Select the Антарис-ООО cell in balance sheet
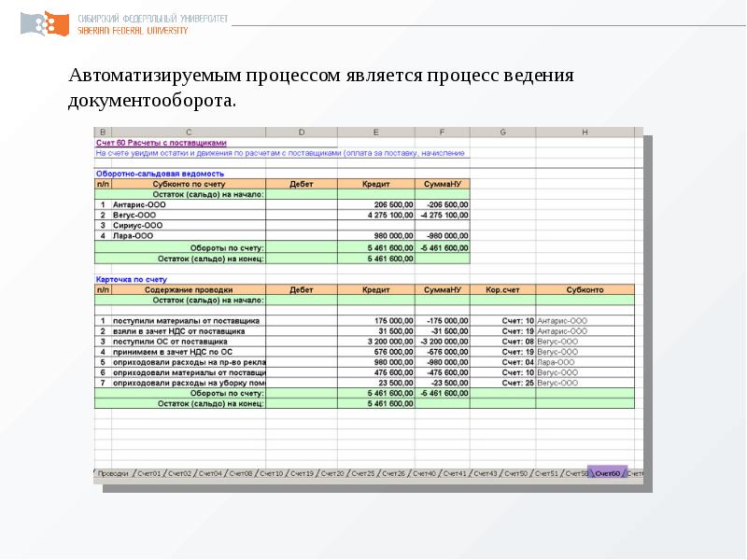The height and width of the screenshot is (560, 747). coord(138,204)
